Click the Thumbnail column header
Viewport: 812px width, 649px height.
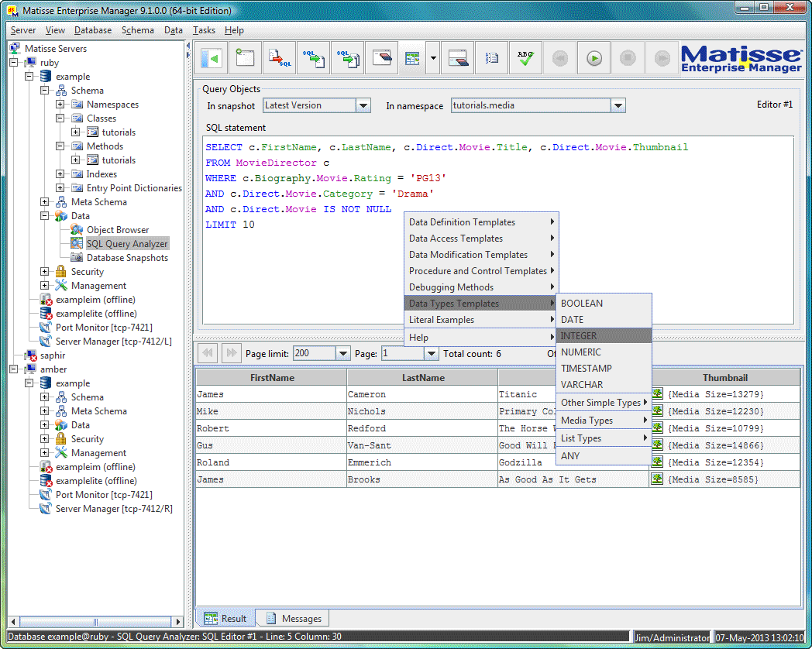pyautogui.click(x=725, y=378)
